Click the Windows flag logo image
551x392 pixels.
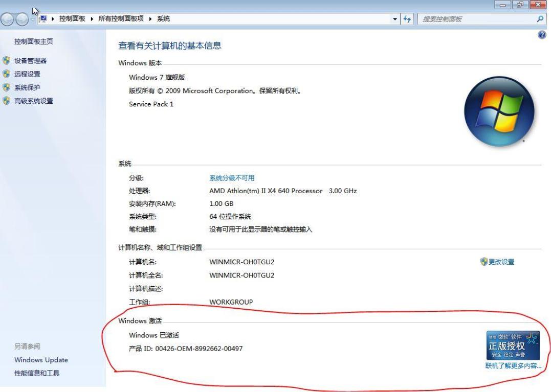pos(499,111)
